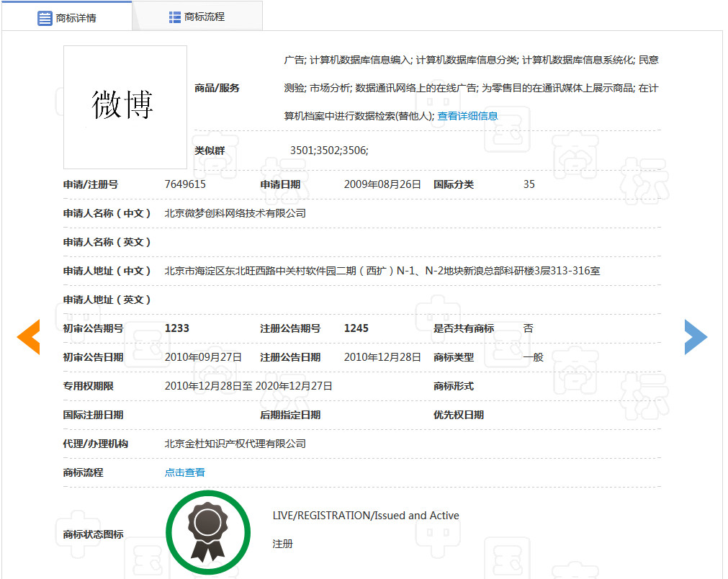This screenshot has height=579, width=728.
Task: Click the 国际分类 field label
Action: coord(454,184)
